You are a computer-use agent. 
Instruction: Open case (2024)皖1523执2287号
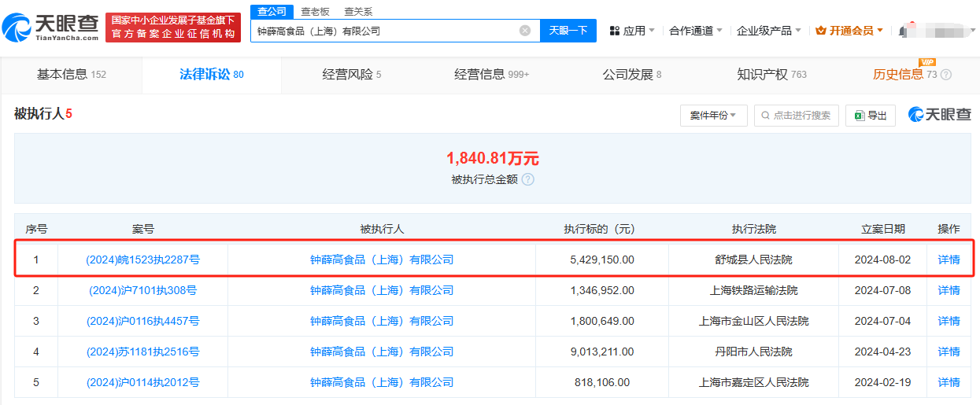click(143, 260)
